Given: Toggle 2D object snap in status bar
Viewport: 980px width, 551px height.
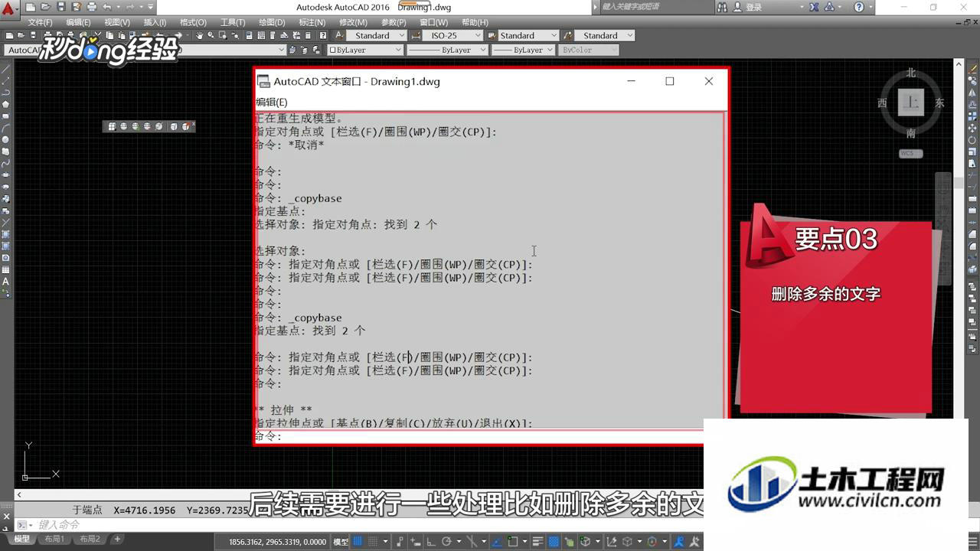Looking at the screenshot, I should pos(512,541).
